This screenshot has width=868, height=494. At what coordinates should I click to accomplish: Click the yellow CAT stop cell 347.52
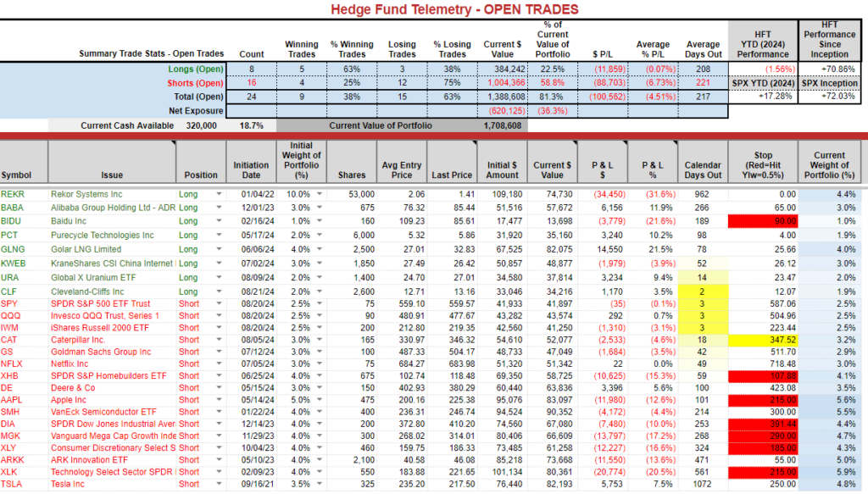coord(763,340)
